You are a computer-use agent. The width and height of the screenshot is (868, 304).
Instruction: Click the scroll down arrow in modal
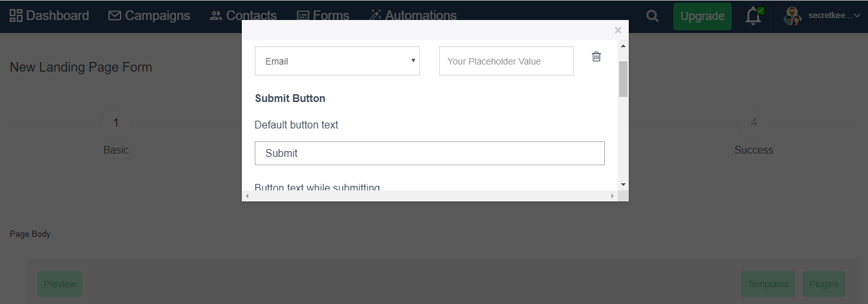(623, 185)
